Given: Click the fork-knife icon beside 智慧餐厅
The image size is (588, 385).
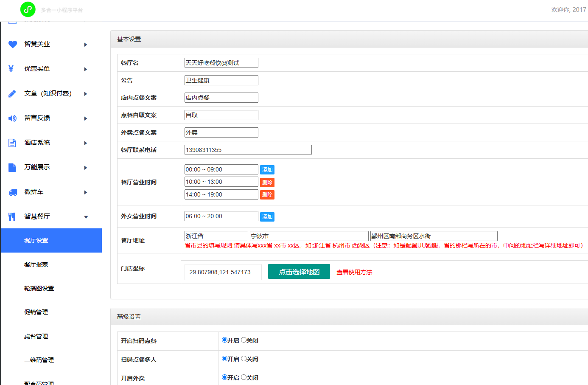Looking at the screenshot, I should click(x=12, y=217).
